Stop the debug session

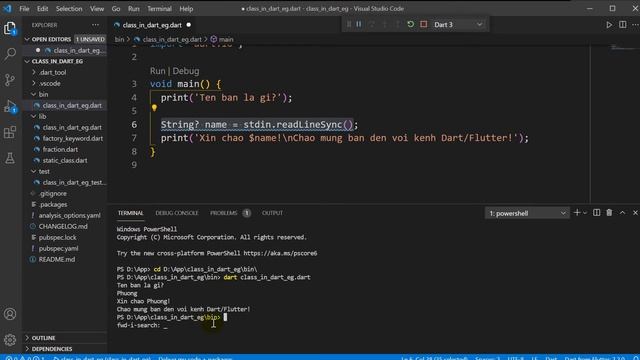pyautogui.click(x=424, y=24)
